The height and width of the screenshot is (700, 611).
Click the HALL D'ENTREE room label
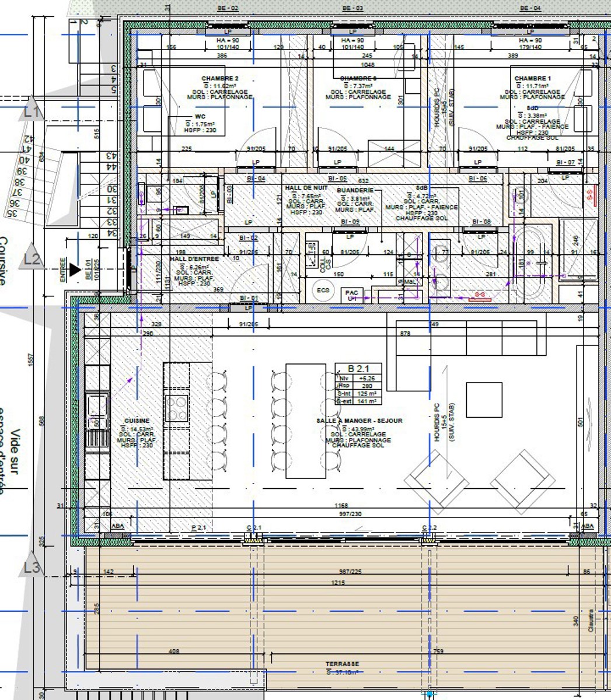click(194, 258)
